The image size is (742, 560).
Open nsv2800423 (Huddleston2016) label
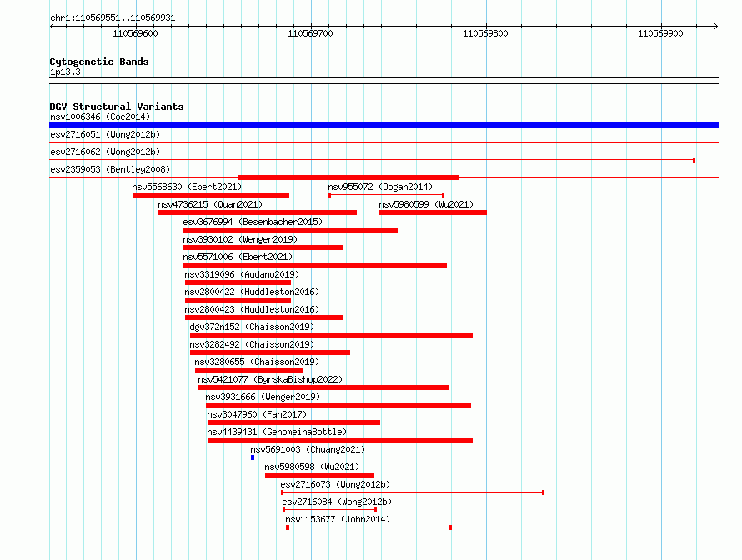(252, 309)
